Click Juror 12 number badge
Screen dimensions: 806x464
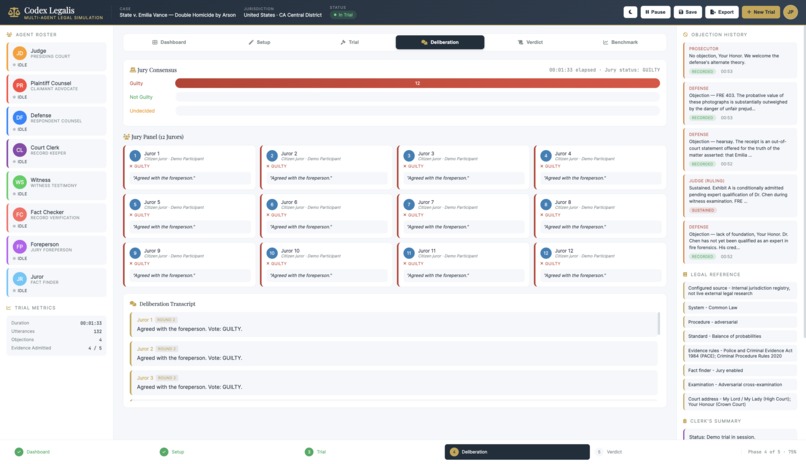[546, 253]
